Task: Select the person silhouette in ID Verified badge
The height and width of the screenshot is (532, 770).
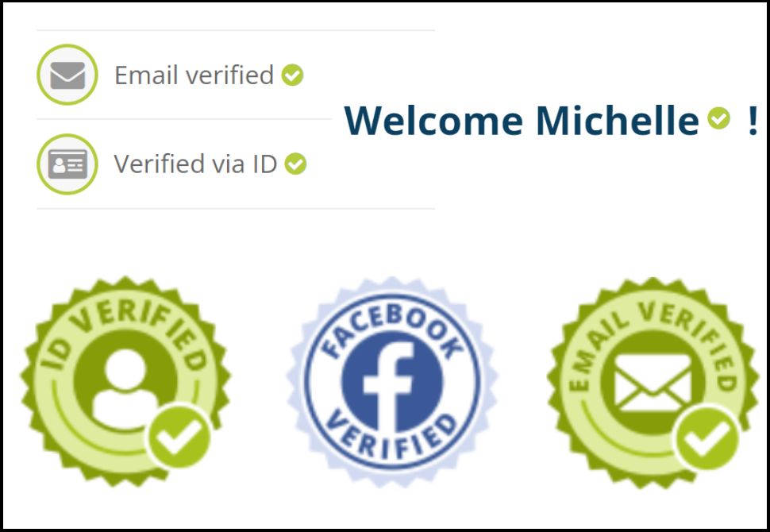Action: [125, 388]
